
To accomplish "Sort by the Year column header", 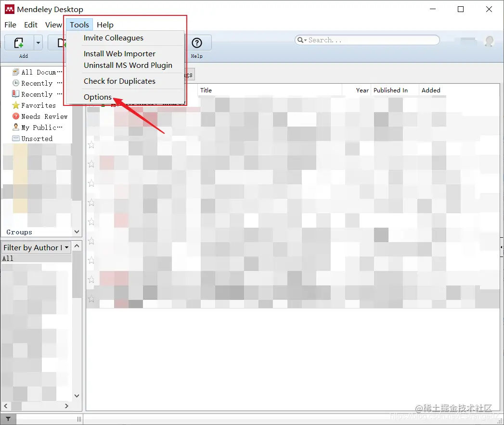I will (x=362, y=90).
